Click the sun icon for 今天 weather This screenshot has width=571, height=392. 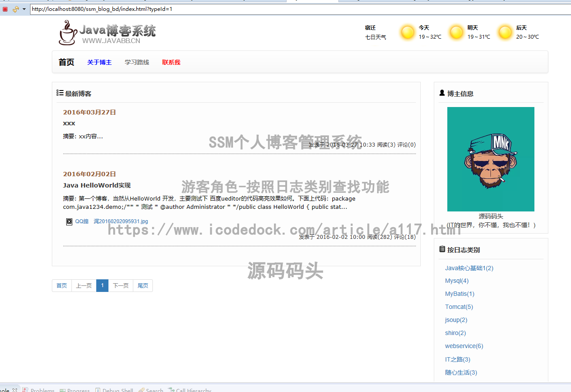(x=407, y=32)
